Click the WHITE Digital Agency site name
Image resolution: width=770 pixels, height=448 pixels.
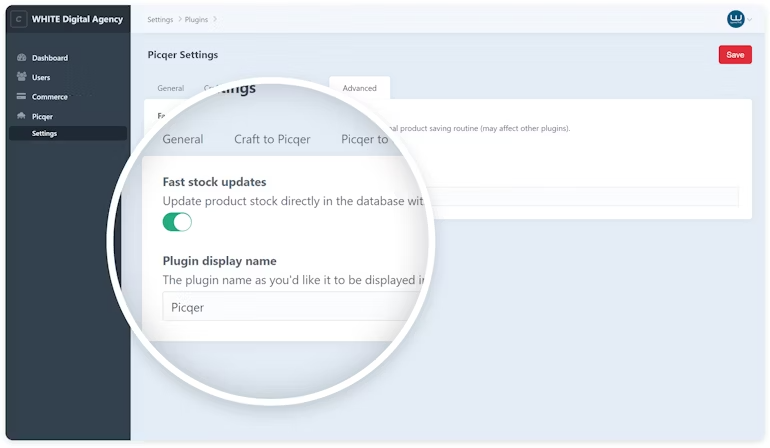click(x=77, y=19)
